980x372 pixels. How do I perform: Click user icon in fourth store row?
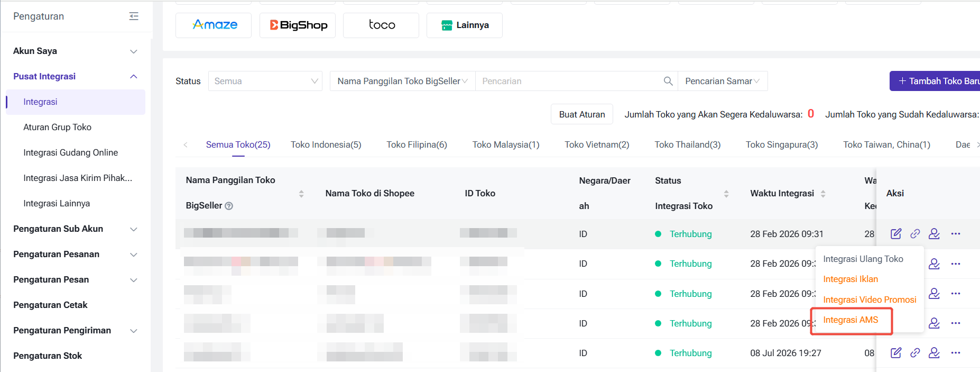pyautogui.click(x=934, y=323)
